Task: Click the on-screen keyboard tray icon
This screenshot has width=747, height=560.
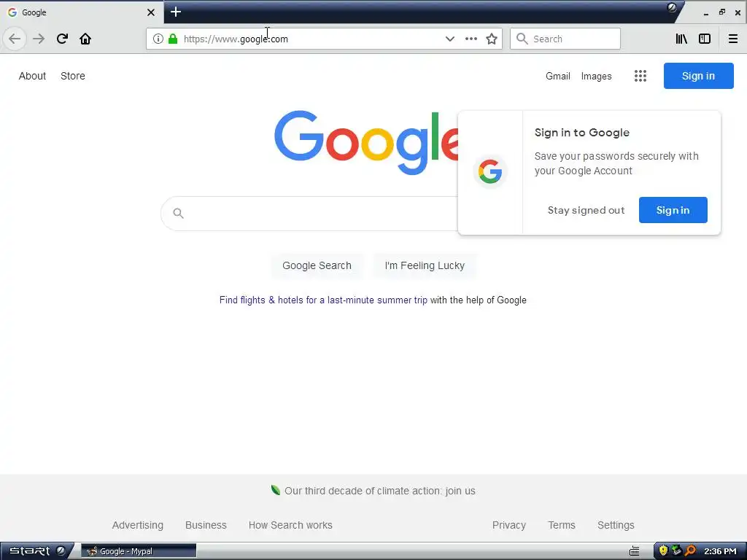Action: 635,551
